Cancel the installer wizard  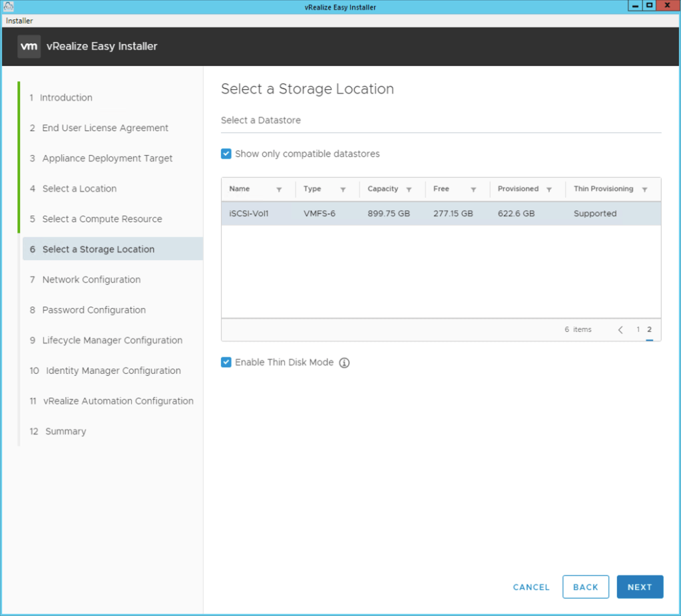tap(531, 587)
